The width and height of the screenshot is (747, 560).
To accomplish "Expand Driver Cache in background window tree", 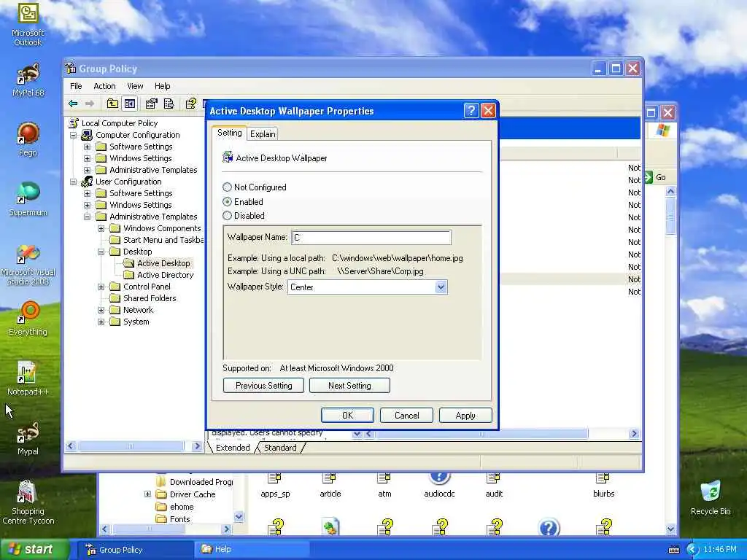I will pyautogui.click(x=147, y=494).
